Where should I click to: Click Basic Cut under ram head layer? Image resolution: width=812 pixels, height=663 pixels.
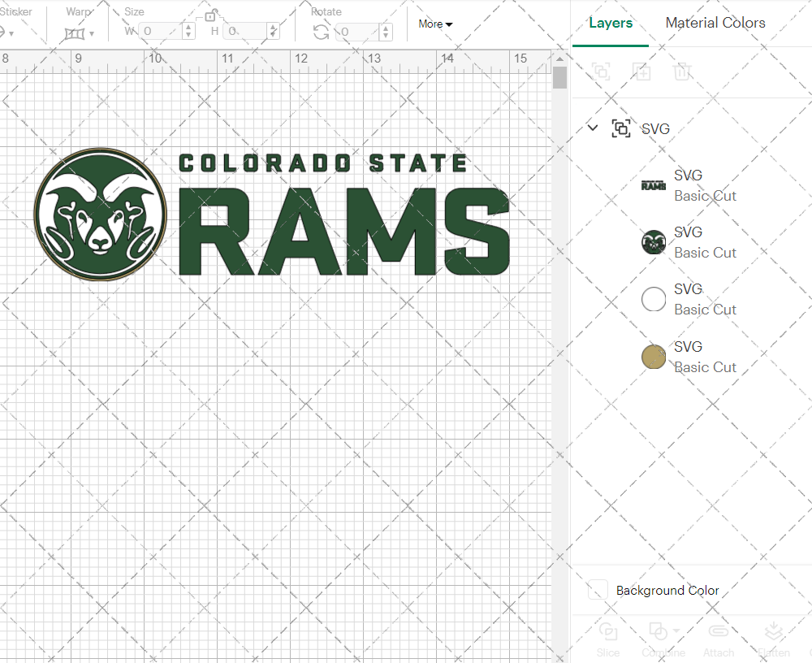705,253
